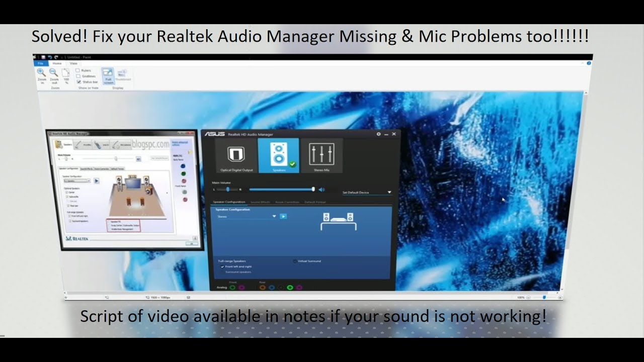Open settings gear in ASUS Realtek manager
Viewport: 644px width, 362px height.
point(378,134)
